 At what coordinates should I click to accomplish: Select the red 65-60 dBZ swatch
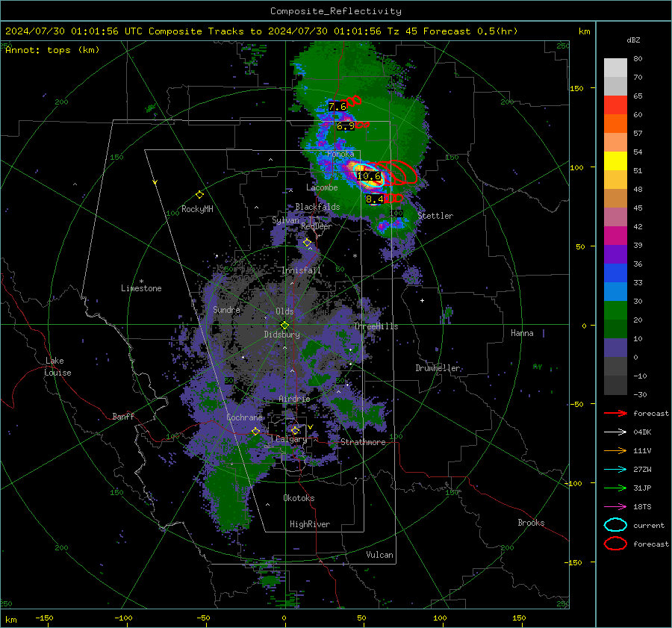pyautogui.click(x=615, y=105)
